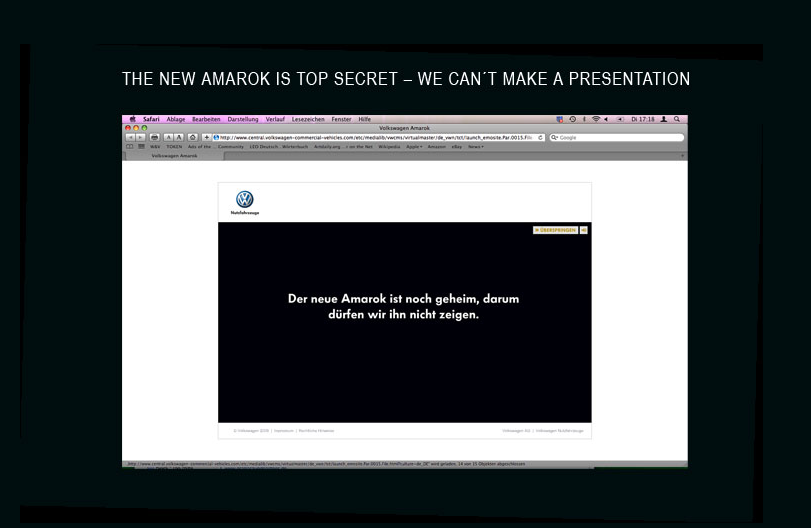The height and width of the screenshot is (528, 811).
Task: Click the battery menu bar icon
Action: point(620,119)
